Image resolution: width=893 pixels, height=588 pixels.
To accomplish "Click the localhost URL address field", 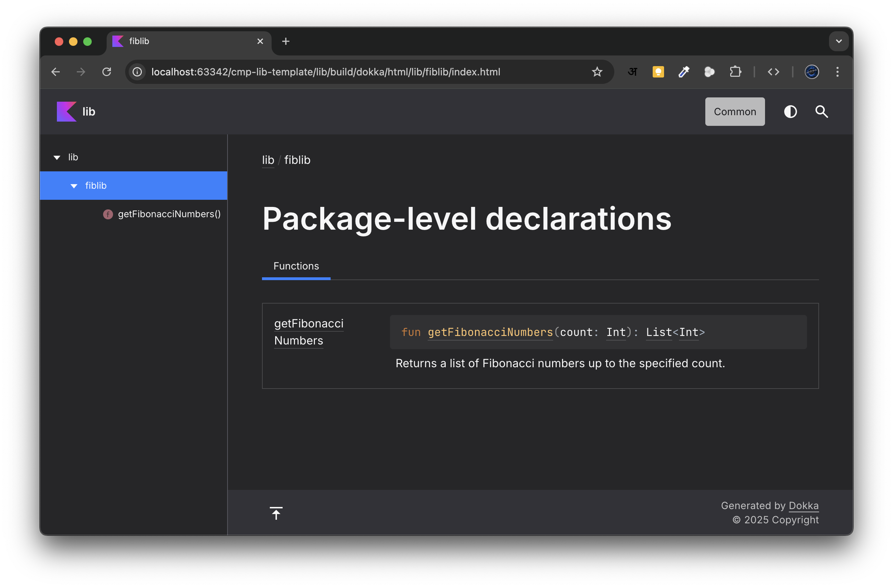I will (325, 72).
